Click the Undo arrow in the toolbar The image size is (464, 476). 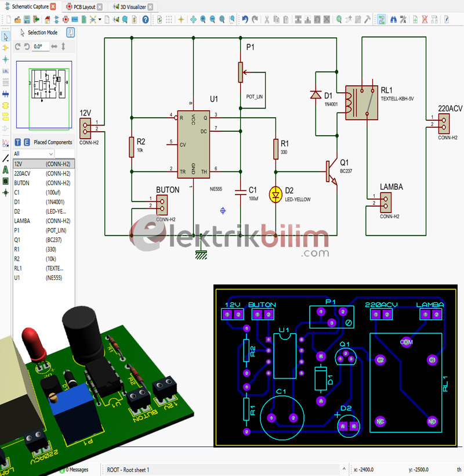pos(245,19)
